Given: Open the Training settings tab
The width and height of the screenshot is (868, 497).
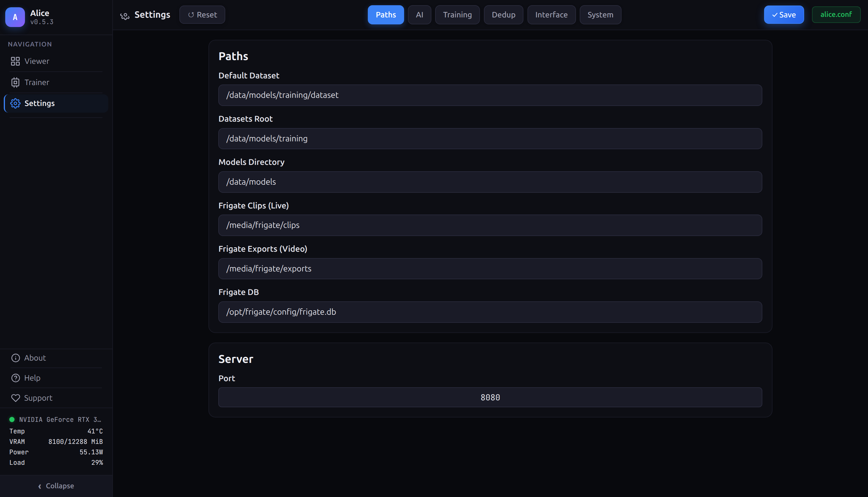Looking at the screenshot, I should (458, 15).
